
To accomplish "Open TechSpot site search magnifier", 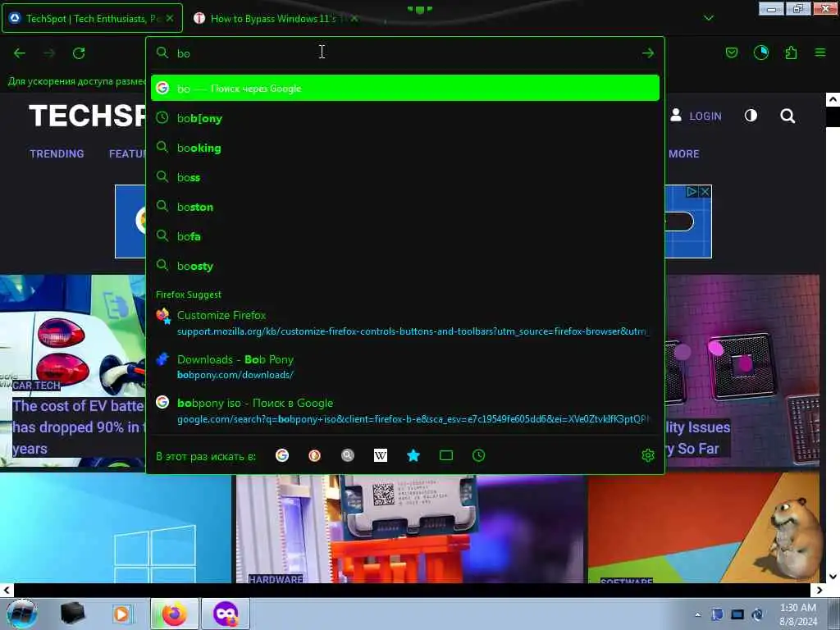I will click(x=787, y=116).
